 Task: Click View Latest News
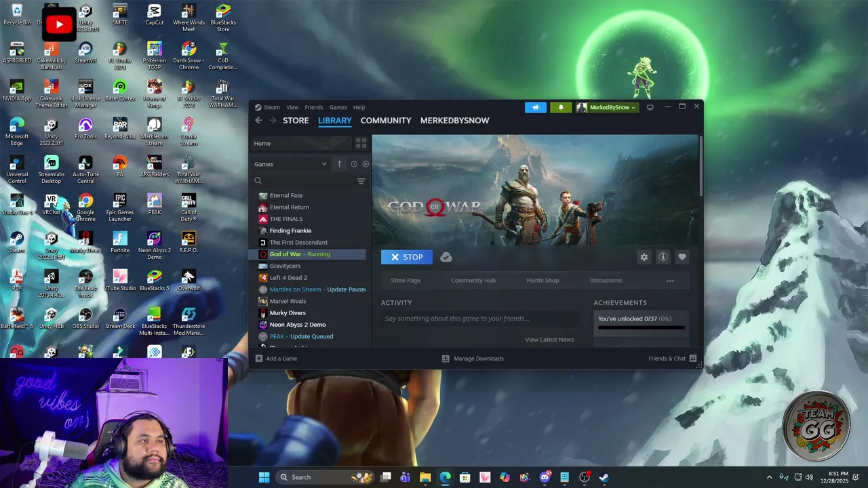(x=549, y=340)
